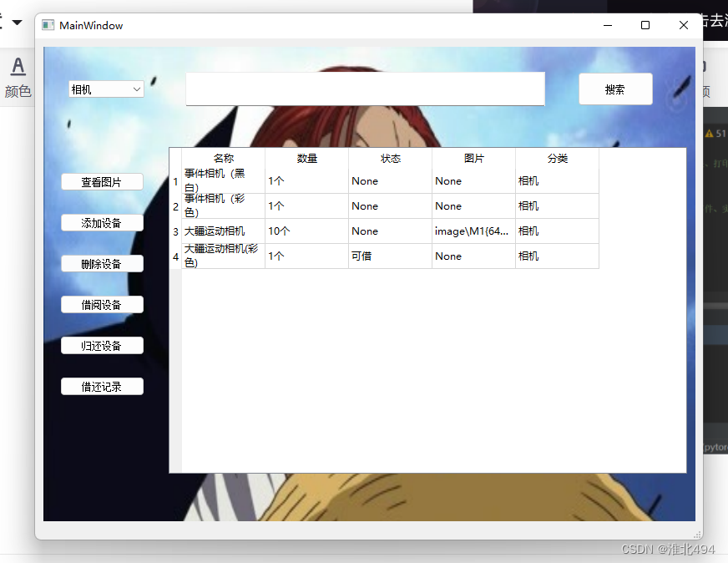Select the 状态 column header
The width and height of the screenshot is (728, 563).
tap(391, 159)
